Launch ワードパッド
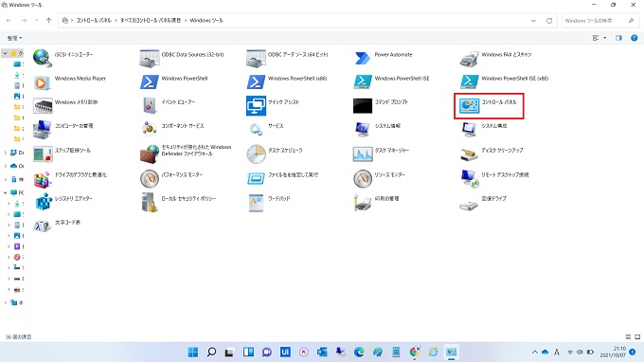Image resolution: width=644 pixels, height=362 pixels. (269, 202)
